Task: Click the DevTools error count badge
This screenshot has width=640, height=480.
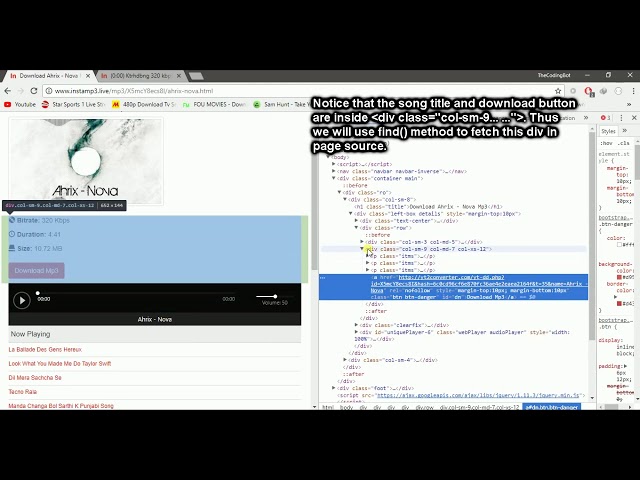Action: pyautogui.click(x=606, y=118)
